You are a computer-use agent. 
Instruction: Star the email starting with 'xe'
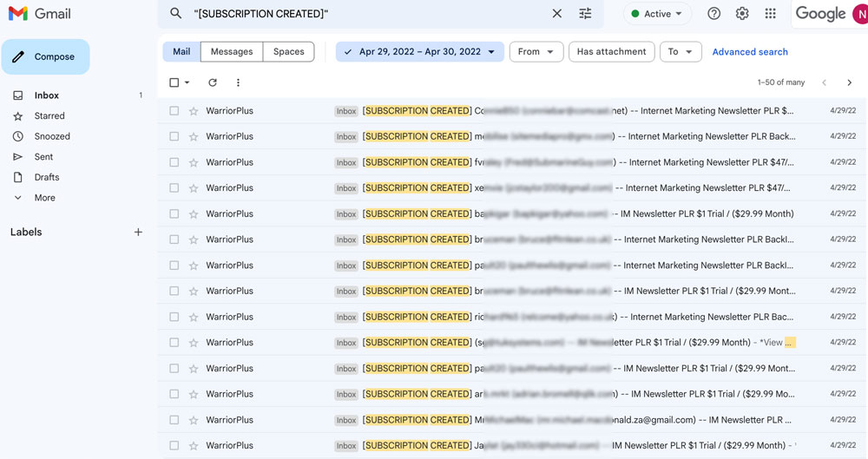[194, 188]
